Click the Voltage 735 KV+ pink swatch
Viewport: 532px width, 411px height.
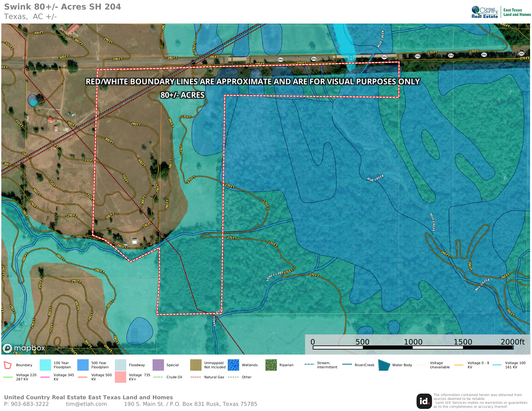120,377
